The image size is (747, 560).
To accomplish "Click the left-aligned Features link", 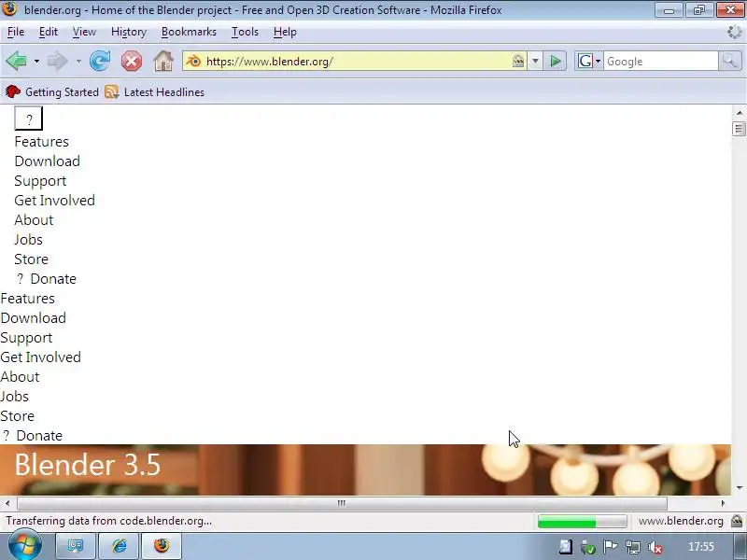I will tap(28, 298).
